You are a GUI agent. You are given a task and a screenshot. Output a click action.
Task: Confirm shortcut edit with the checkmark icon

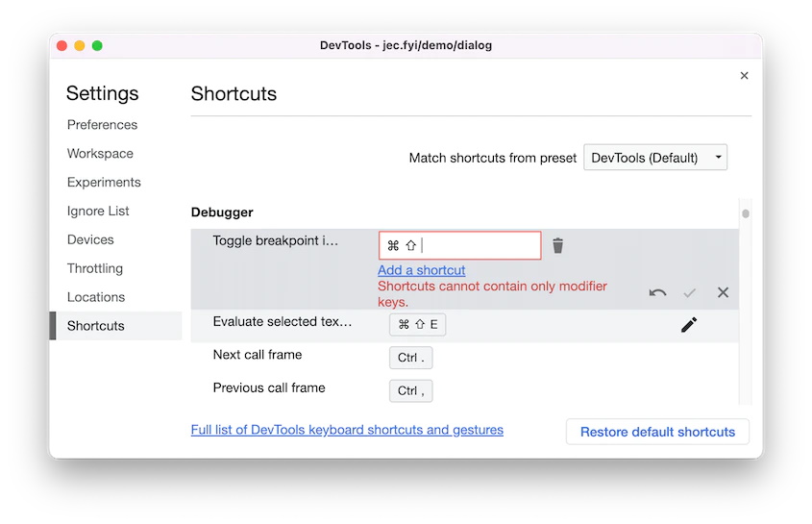tap(690, 292)
